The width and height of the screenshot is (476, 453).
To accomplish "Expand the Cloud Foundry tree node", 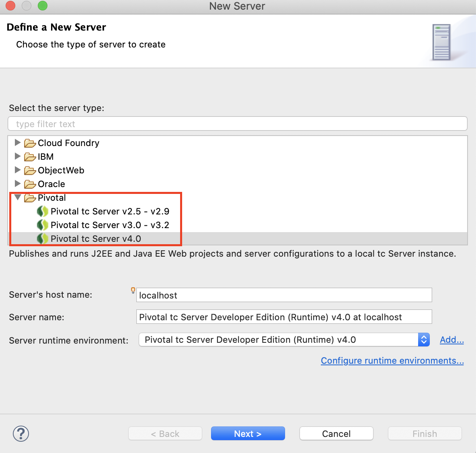I will [x=18, y=142].
